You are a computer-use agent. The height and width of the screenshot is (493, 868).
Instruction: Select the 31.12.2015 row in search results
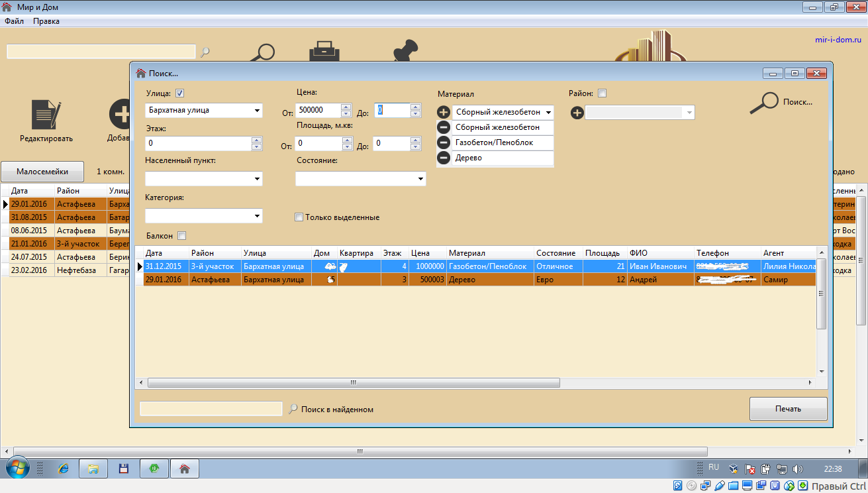pyautogui.click(x=476, y=266)
